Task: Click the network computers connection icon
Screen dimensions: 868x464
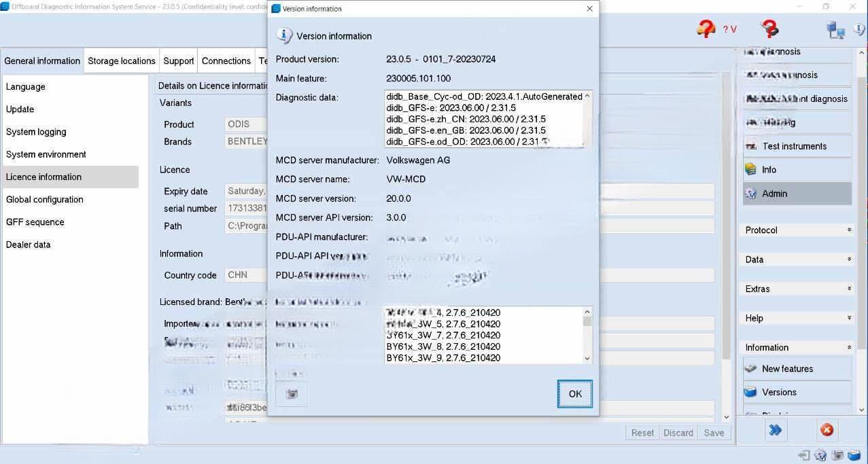Action: pyautogui.click(x=835, y=29)
